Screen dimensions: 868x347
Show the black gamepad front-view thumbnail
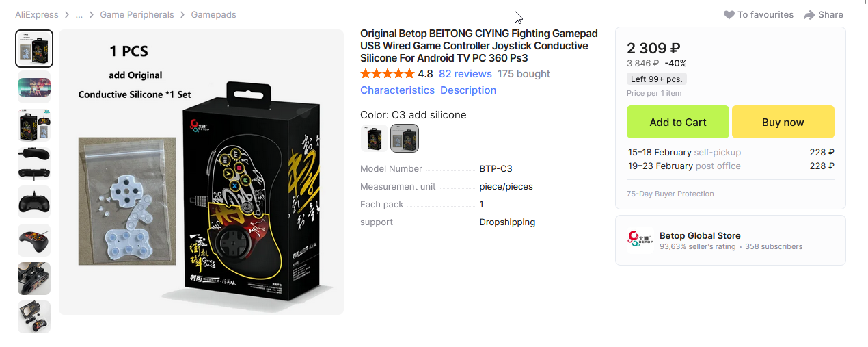[x=34, y=202]
